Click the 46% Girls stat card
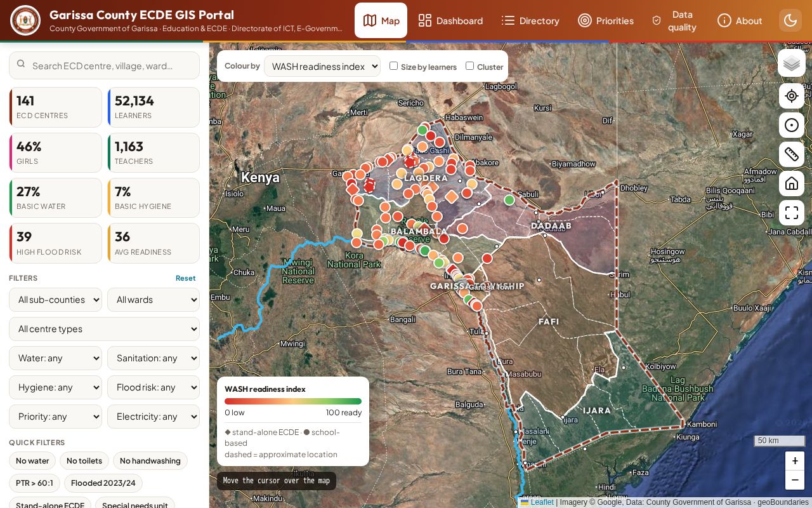The height and width of the screenshot is (508, 812). click(55, 152)
